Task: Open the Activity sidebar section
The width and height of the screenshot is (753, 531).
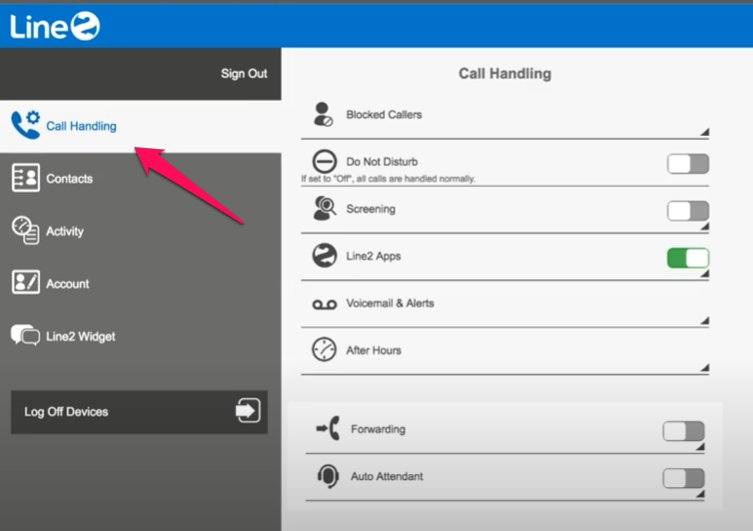Action: tap(140, 231)
